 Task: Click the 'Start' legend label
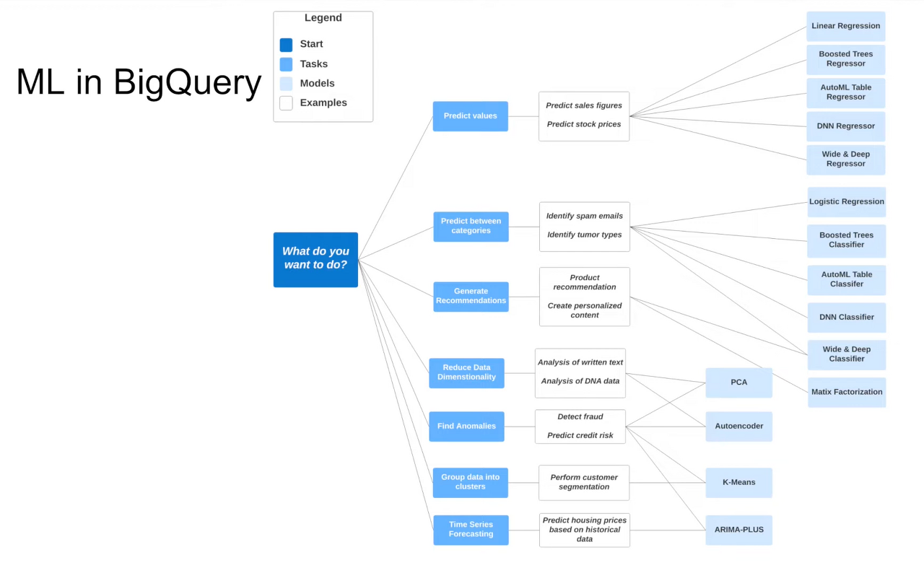(311, 44)
